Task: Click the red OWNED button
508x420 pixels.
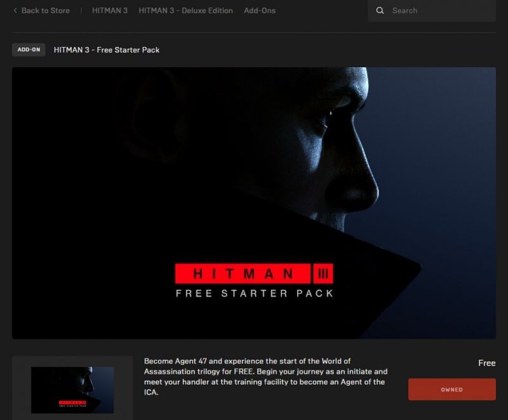Action: pos(452,390)
